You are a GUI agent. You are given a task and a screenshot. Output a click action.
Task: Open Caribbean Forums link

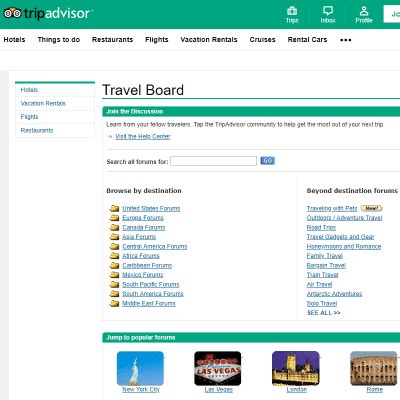(147, 265)
